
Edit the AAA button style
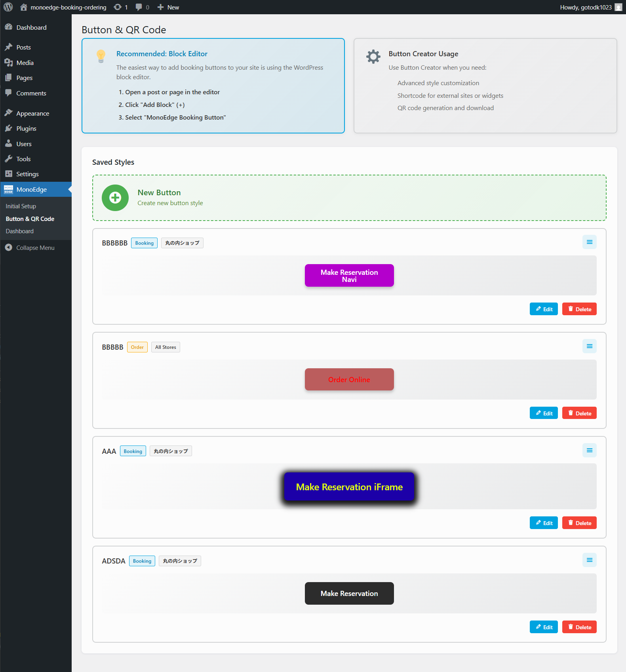click(x=544, y=523)
